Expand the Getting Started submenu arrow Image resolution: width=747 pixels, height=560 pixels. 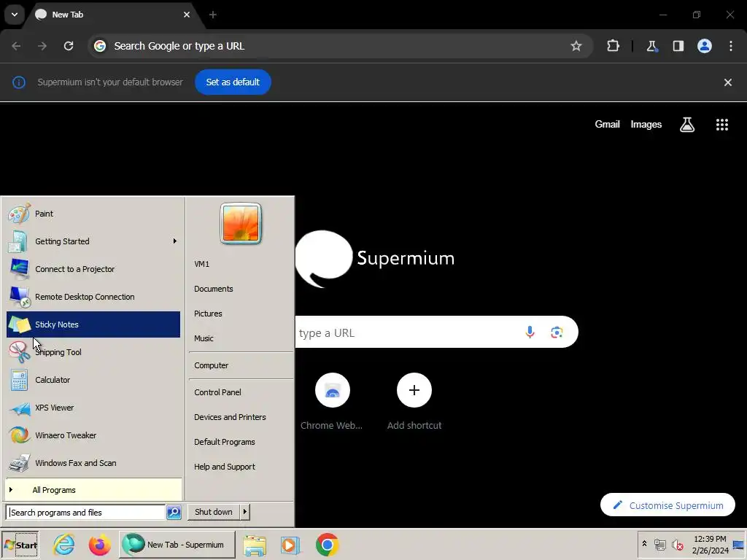tap(175, 241)
